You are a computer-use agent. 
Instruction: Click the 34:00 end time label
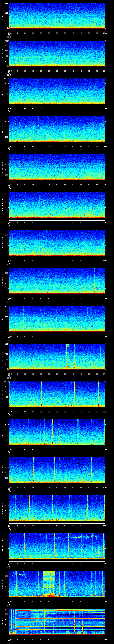point(105,639)
